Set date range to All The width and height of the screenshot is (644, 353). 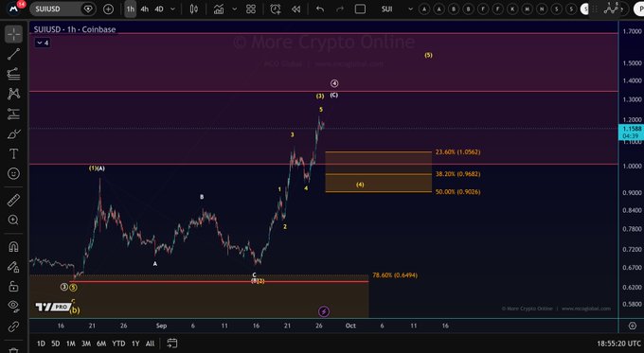pos(151,344)
